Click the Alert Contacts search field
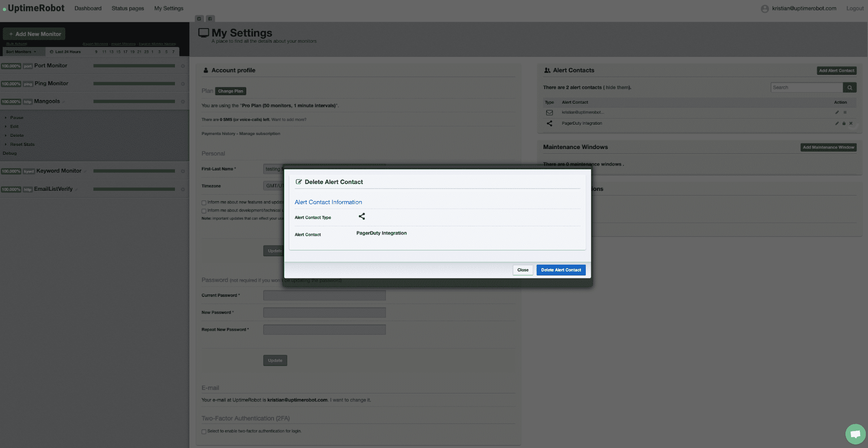The height and width of the screenshot is (448, 868). [x=806, y=87]
